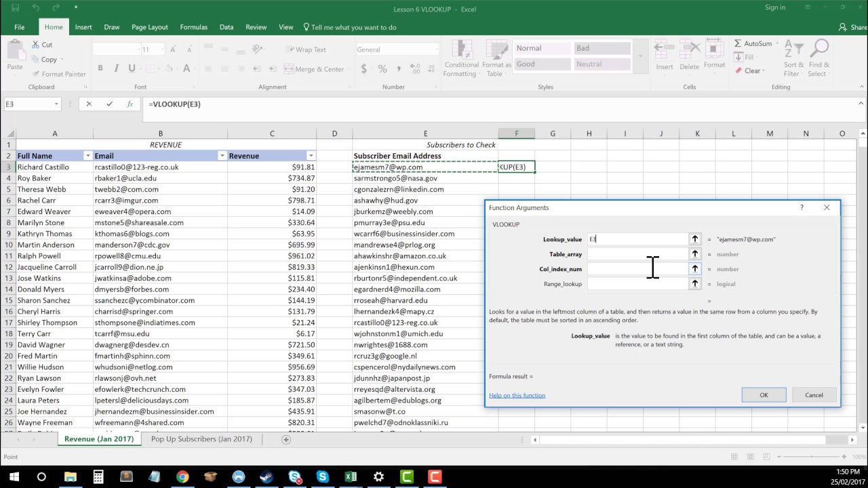The width and height of the screenshot is (868, 488).
Task: Open File Explorer from taskbar
Action: pyautogui.click(x=70, y=477)
